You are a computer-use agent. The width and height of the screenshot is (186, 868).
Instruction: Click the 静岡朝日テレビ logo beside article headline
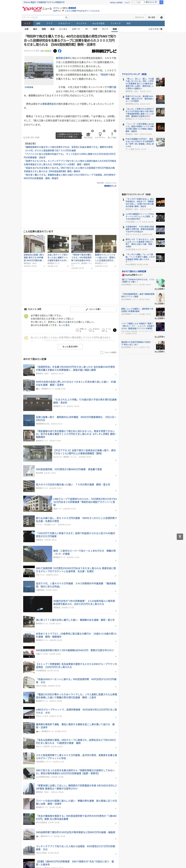click(104, 51)
